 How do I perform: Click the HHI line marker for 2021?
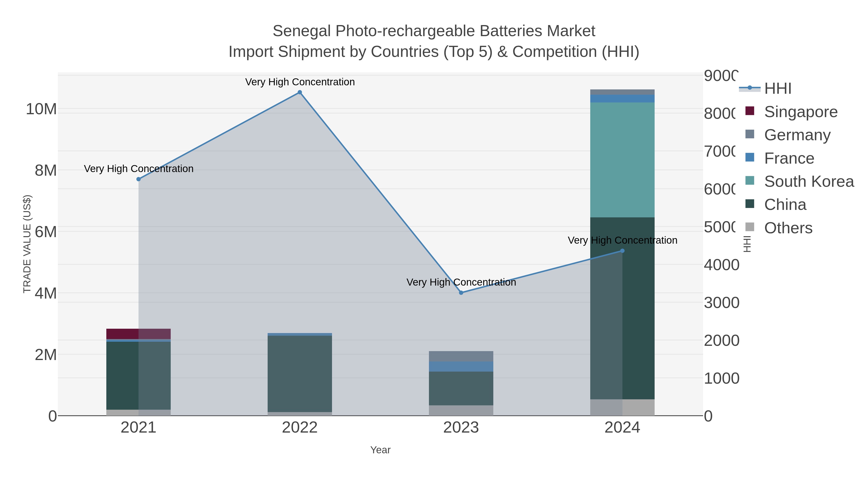coord(138,179)
